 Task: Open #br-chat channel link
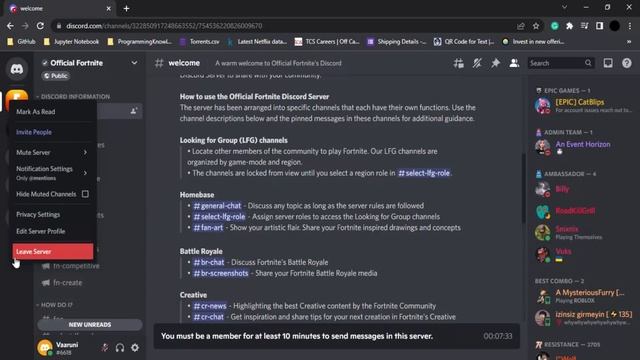pos(209,262)
